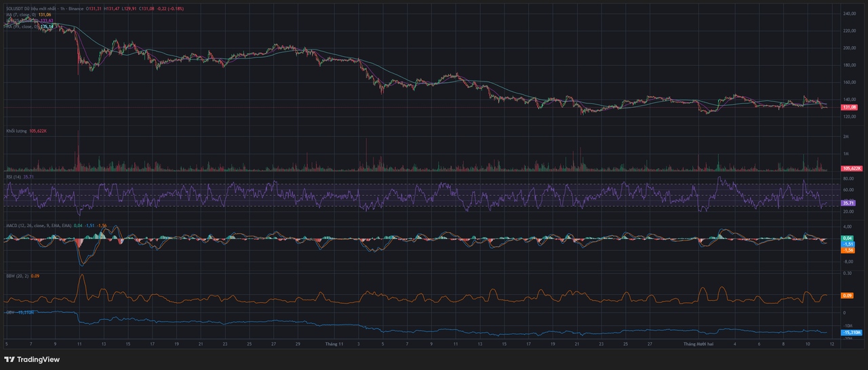Click the blue OBV axis label -15,310M
Screen dimensions: 868x370
pos(851,333)
